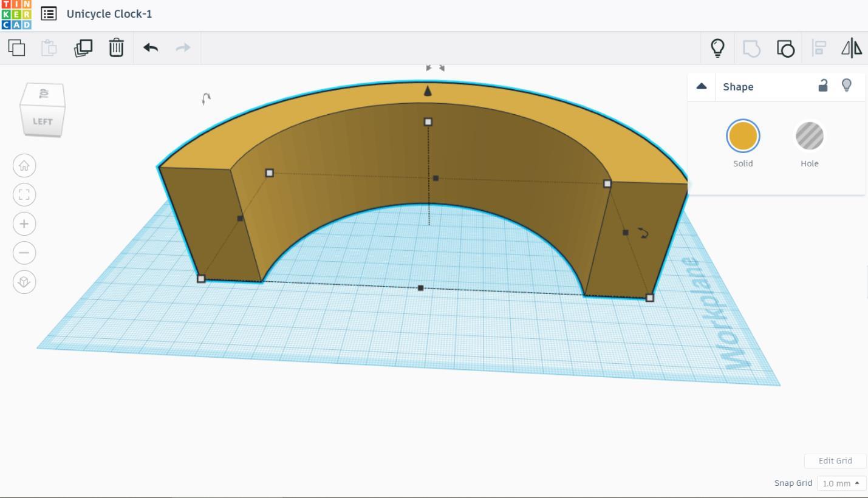Switch to orthographic view icon
The width and height of the screenshot is (868, 498).
coord(24,282)
